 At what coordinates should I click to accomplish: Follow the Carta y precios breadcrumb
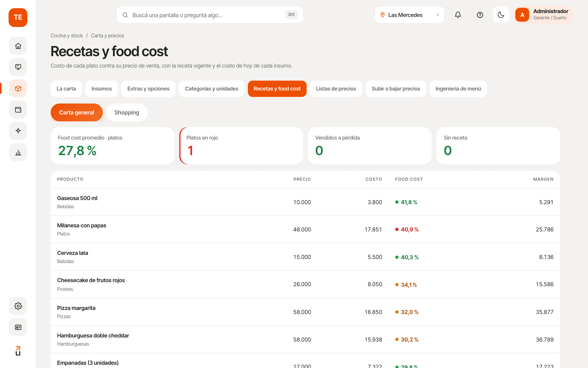[108, 36]
